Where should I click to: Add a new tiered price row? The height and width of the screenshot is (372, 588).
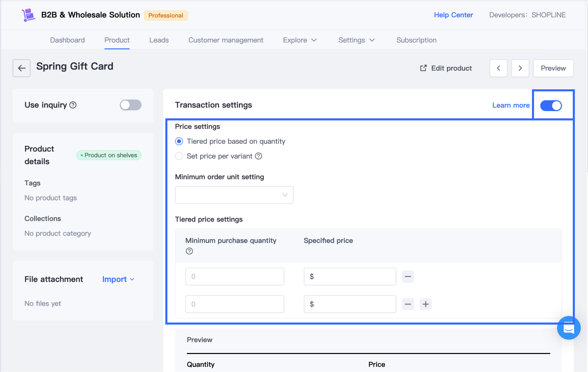(x=425, y=304)
